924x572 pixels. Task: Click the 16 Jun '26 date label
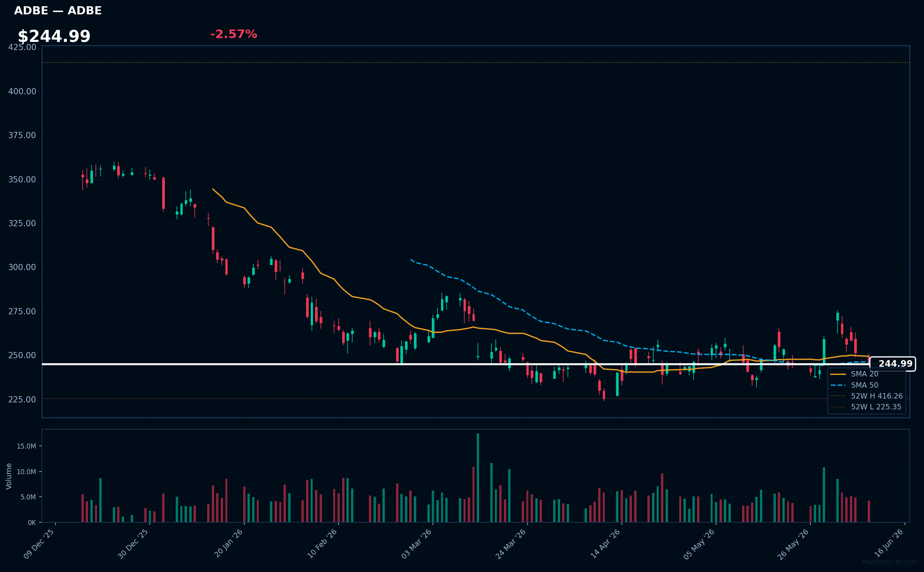(889, 544)
